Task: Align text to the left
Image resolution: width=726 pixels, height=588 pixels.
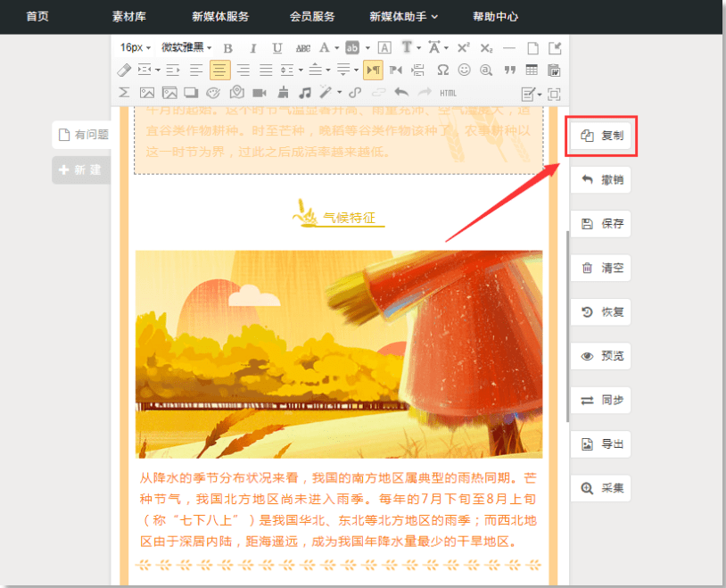Action: point(196,70)
